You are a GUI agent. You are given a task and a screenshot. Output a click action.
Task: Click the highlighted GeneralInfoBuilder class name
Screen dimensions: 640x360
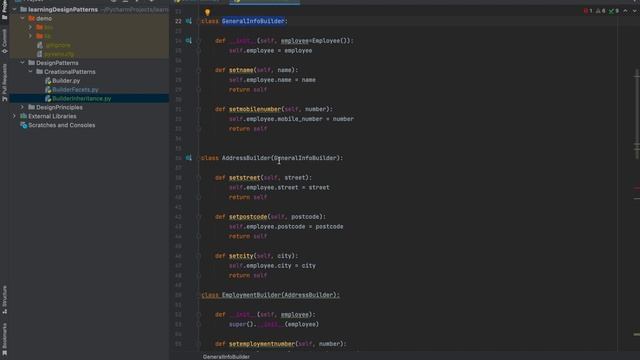click(x=253, y=21)
